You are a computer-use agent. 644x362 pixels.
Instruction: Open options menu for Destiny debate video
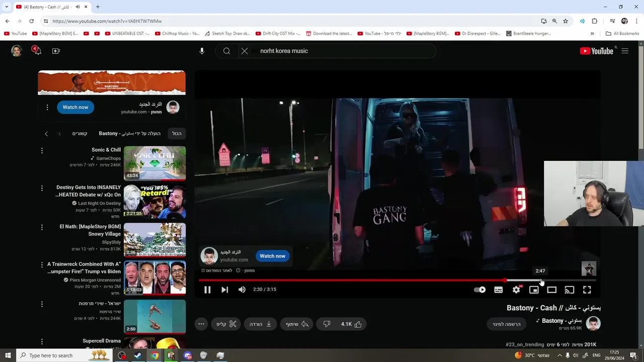coord(42,188)
